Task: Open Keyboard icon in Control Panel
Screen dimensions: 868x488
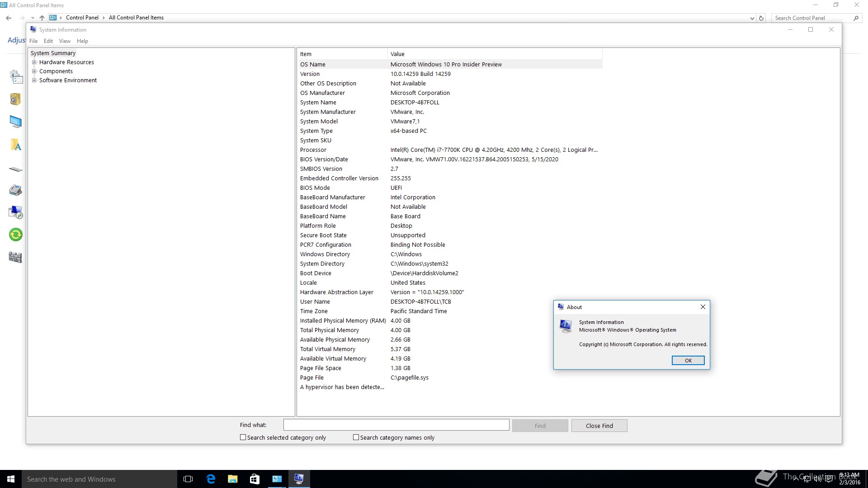Action: pos(15,169)
